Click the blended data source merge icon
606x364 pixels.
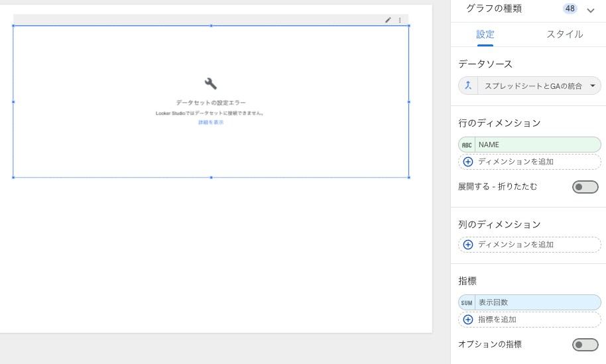468,86
